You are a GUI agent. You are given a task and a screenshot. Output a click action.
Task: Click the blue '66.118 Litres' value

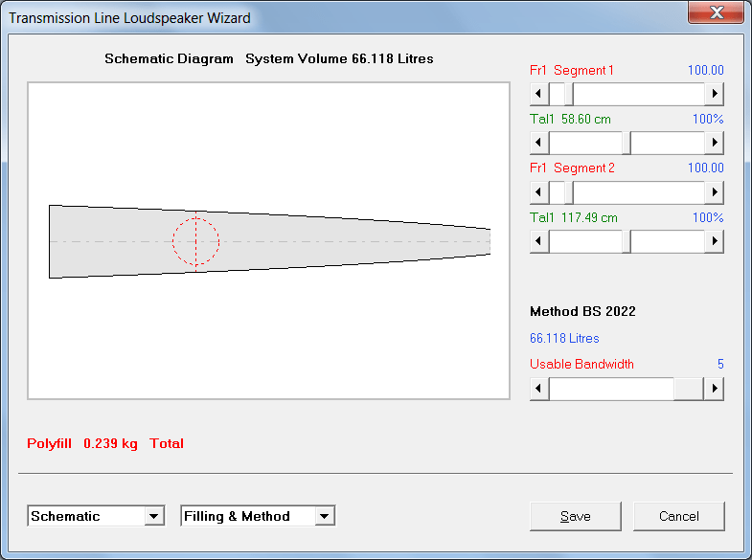[564, 338]
